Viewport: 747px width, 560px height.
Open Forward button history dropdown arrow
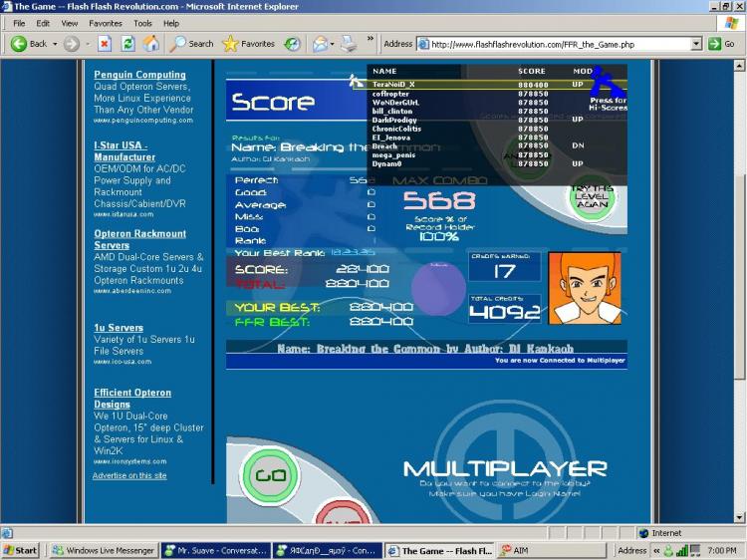tap(88, 44)
